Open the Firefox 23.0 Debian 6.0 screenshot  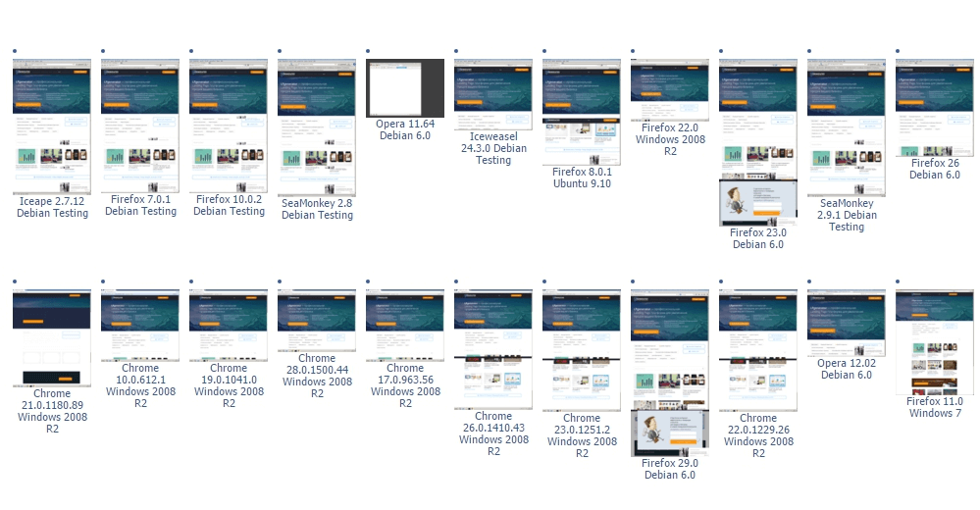(758, 142)
